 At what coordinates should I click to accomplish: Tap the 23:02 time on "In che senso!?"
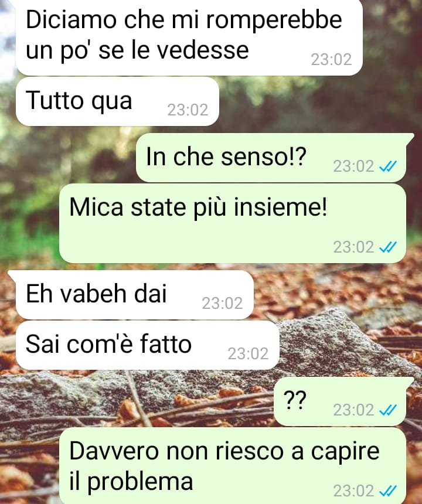pos(353,166)
